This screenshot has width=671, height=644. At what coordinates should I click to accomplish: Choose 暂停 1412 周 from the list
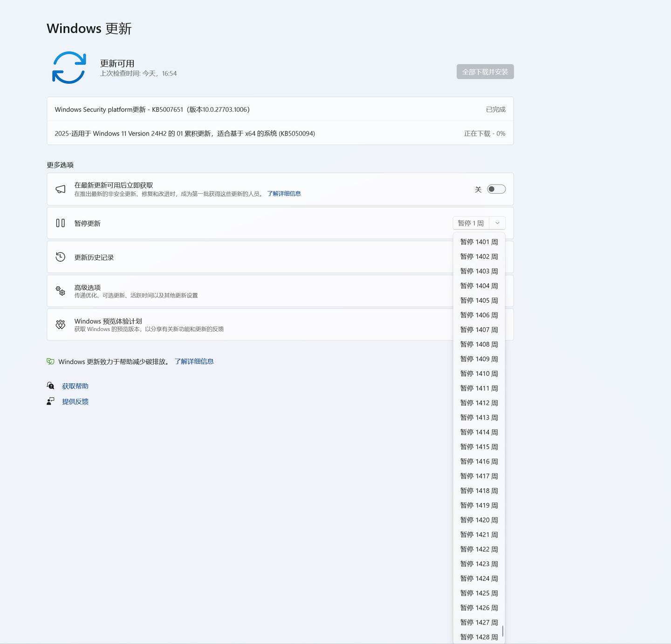pyautogui.click(x=479, y=403)
